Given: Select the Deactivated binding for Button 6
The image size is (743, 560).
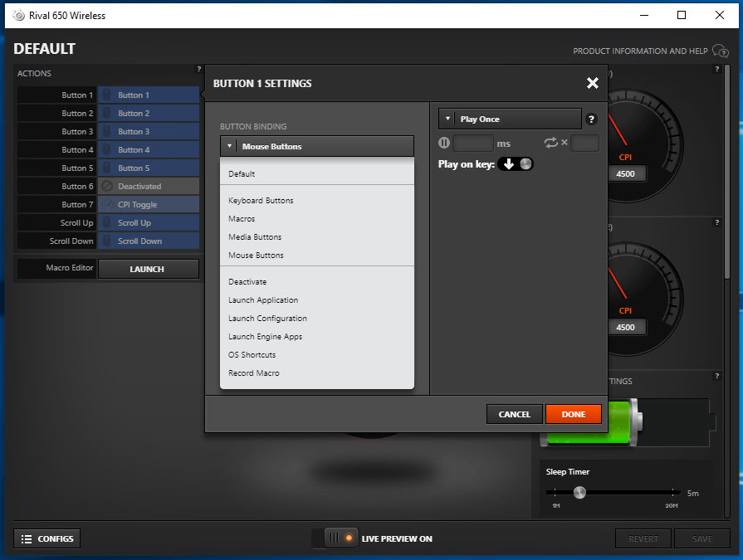Looking at the screenshot, I should (149, 186).
